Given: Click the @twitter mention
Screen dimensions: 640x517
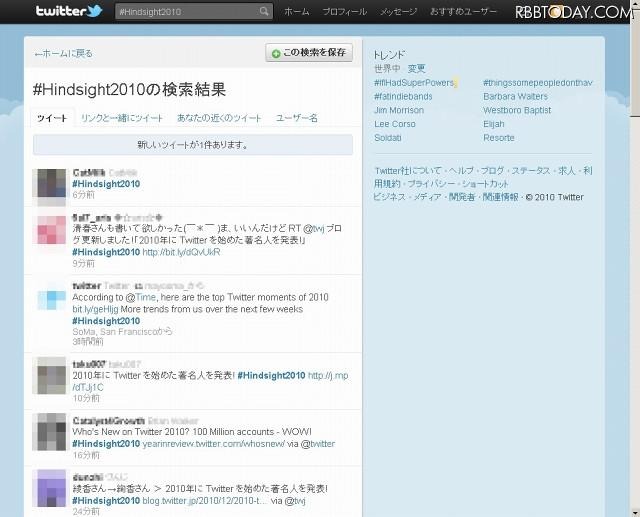Looking at the screenshot, I should [318, 444].
